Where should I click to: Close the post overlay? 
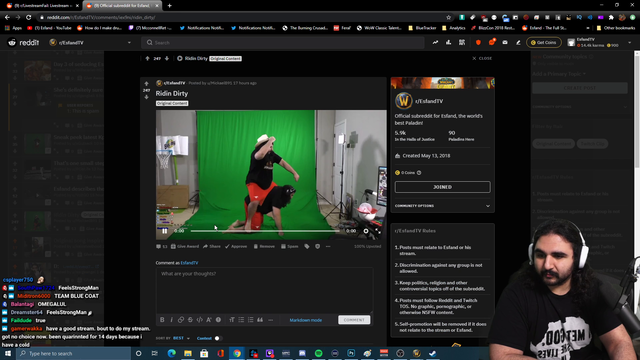coord(482,58)
